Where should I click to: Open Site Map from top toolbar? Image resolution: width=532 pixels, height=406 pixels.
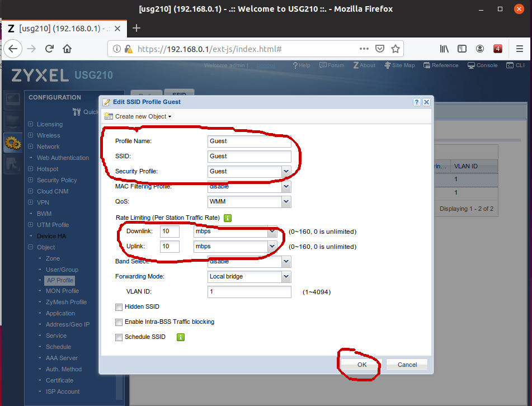(399, 65)
